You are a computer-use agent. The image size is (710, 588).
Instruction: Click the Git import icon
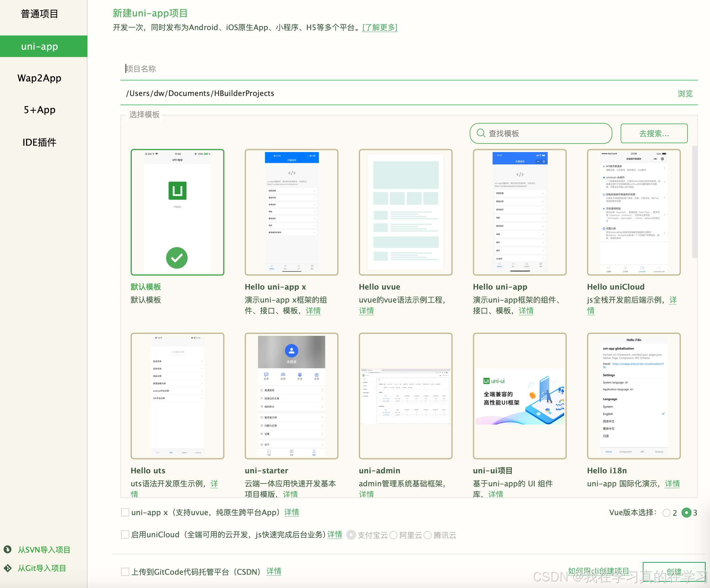pos(7,568)
